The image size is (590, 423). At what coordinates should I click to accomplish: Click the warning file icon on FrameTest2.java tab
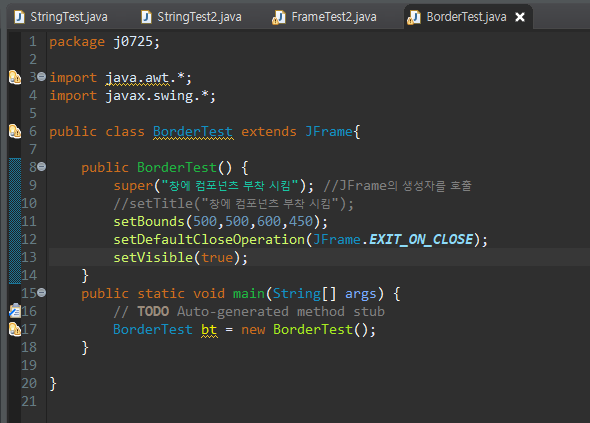pyautogui.click(x=278, y=17)
